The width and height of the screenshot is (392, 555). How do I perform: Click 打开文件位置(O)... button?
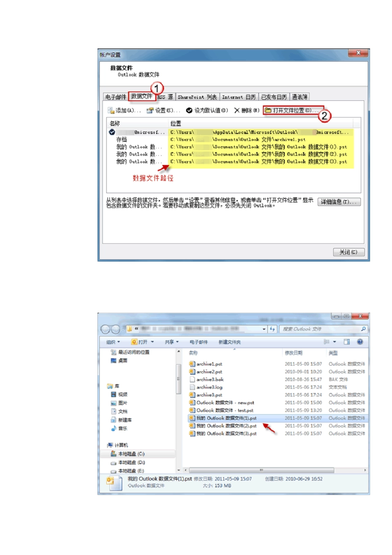click(293, 110)
